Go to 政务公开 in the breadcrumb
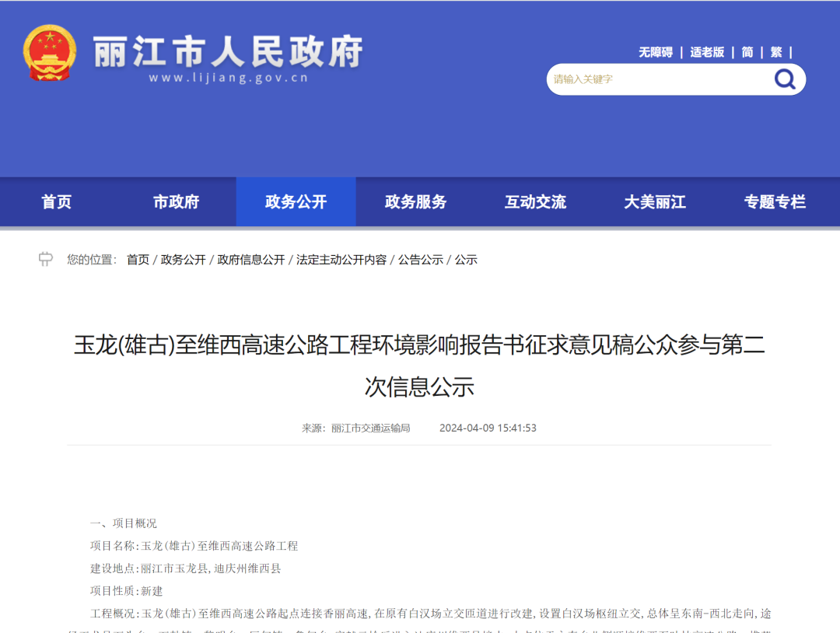Screen dimensions: 840x633 point(184,260)
